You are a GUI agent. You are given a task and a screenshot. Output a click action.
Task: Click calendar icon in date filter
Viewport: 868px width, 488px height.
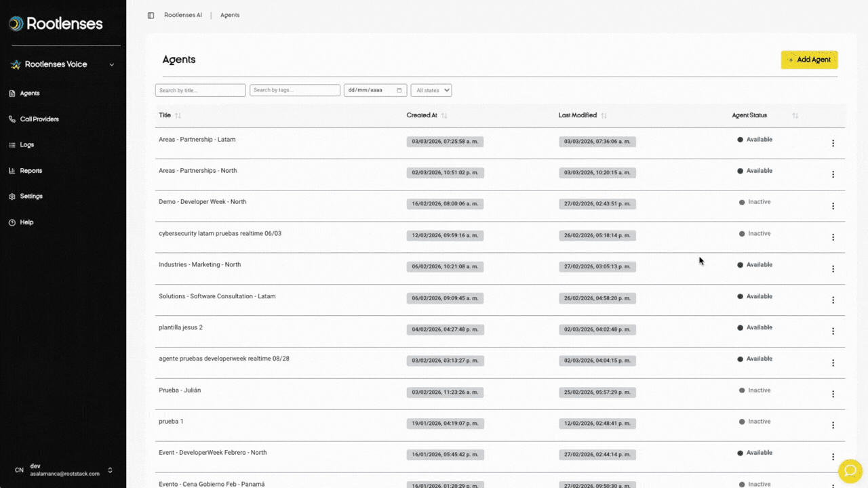[399, 90]
